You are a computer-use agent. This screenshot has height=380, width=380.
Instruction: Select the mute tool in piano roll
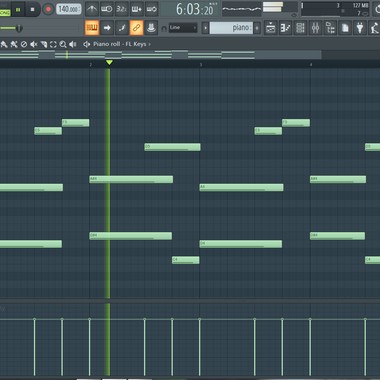tap(33, 44)
